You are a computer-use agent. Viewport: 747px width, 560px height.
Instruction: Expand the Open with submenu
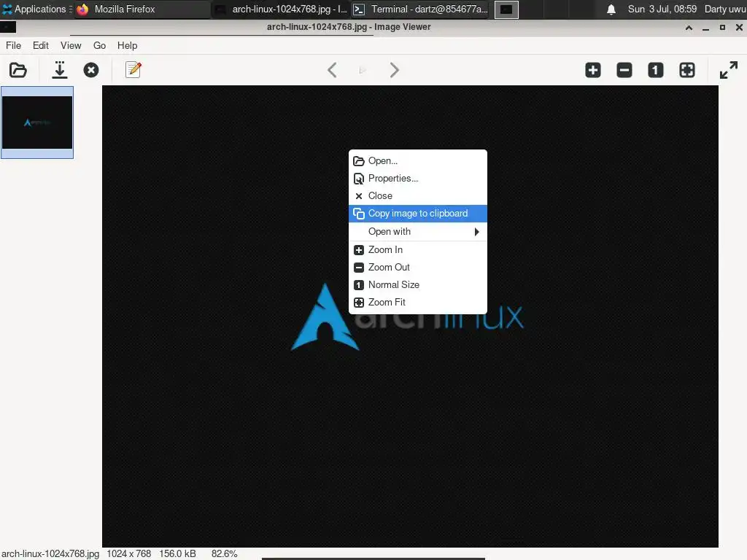tap(418, 231)
